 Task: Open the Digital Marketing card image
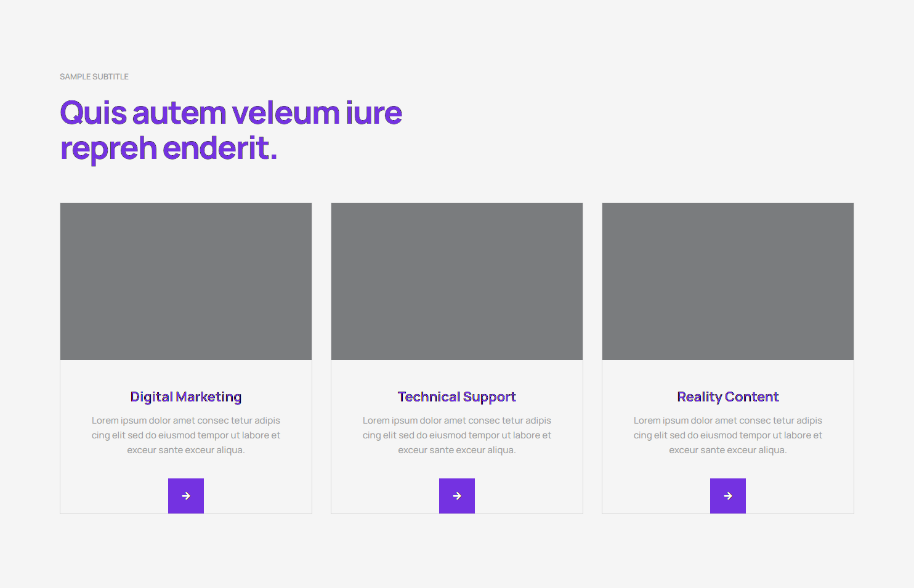coord(186,281)
